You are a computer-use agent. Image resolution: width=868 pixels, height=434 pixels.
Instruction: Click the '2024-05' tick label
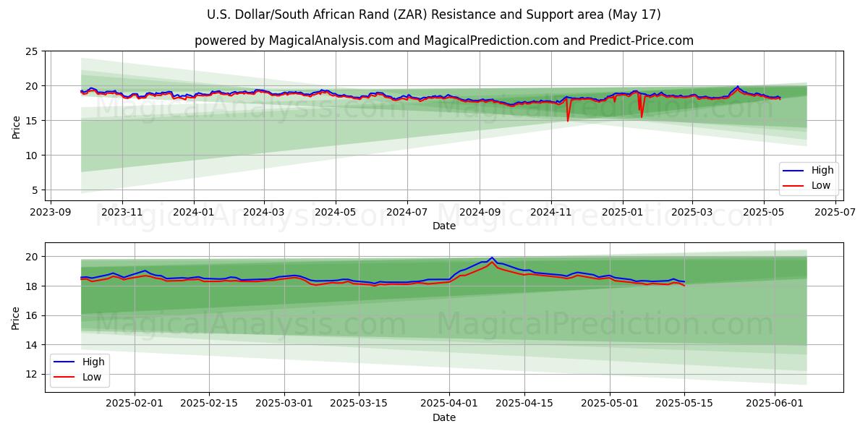click(335, 212)
